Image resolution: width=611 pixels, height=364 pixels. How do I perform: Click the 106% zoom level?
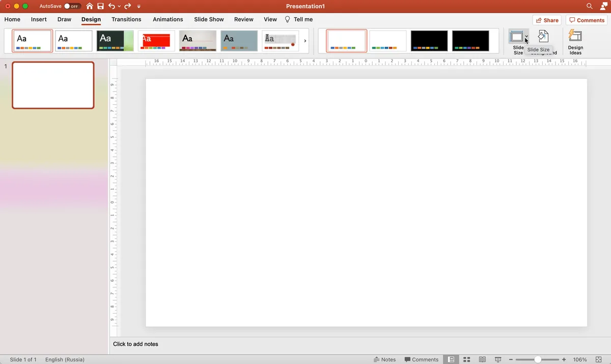580,359
